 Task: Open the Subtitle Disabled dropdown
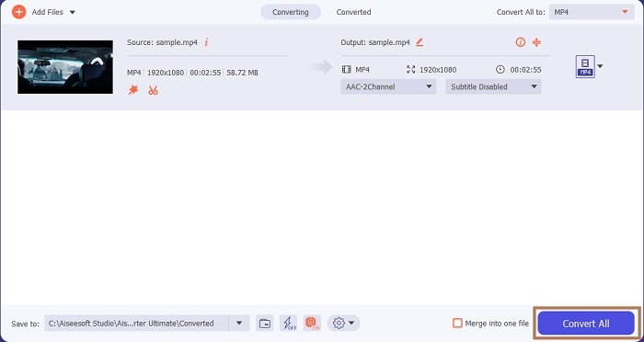coord(493,86)
